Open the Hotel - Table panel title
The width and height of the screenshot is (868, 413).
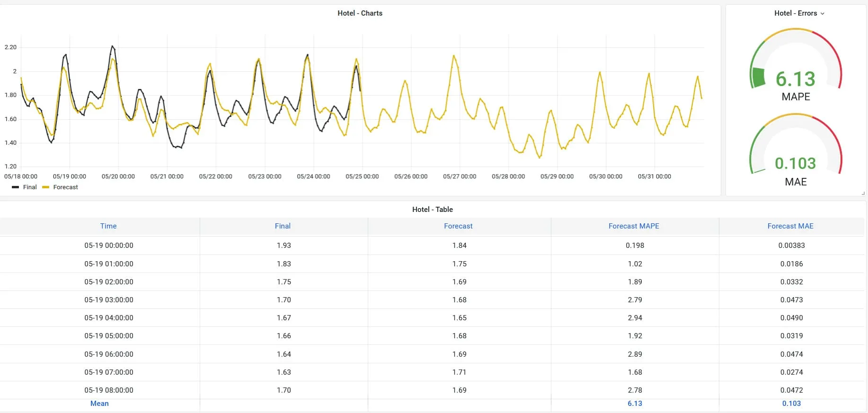tap(432, 210)
